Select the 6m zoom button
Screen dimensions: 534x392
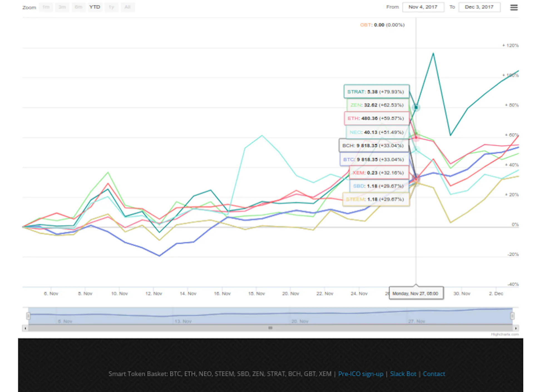[79, 7]
